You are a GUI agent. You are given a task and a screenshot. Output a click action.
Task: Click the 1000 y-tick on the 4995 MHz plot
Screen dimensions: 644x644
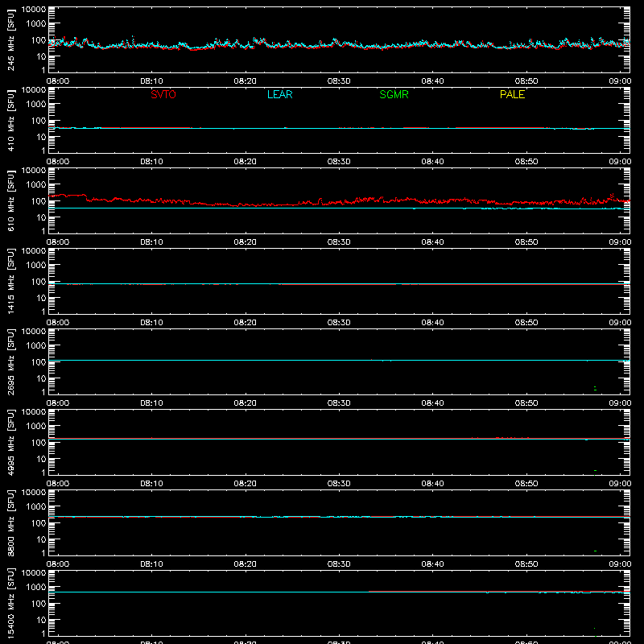pyautogui.click(x=36, y=427)
